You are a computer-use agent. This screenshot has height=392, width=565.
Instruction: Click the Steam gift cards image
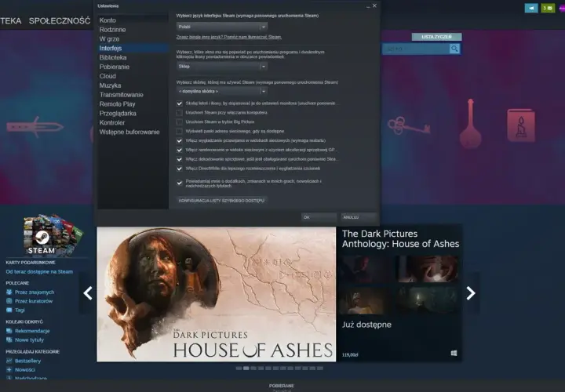tap(53, 234)
